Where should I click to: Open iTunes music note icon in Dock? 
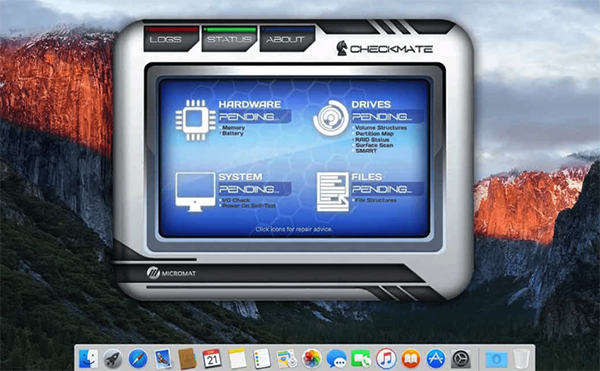(x=386, y=359)
